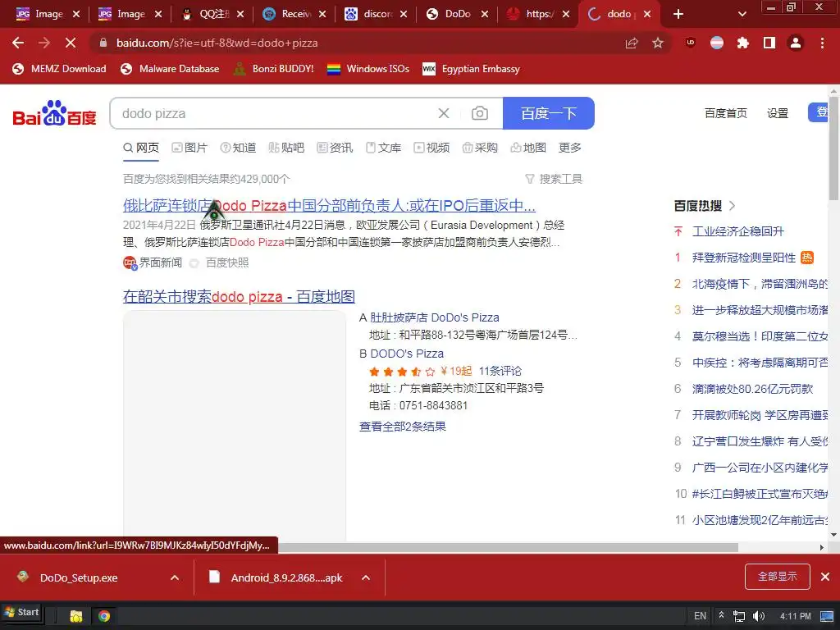Viewport: 840px width, 630px height.
Task: Open Windows ISOs bookmark
Action: pos(368,69)
